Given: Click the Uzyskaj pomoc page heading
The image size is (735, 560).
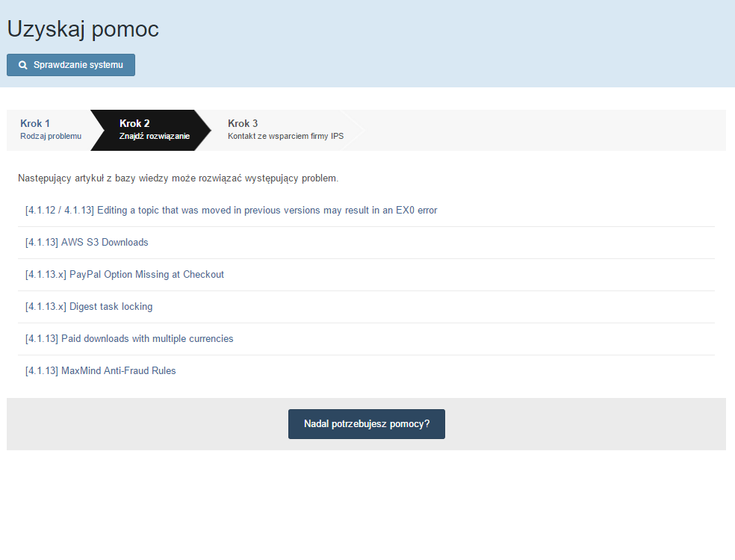Looking at the screenshot, I should coord(83,29).
